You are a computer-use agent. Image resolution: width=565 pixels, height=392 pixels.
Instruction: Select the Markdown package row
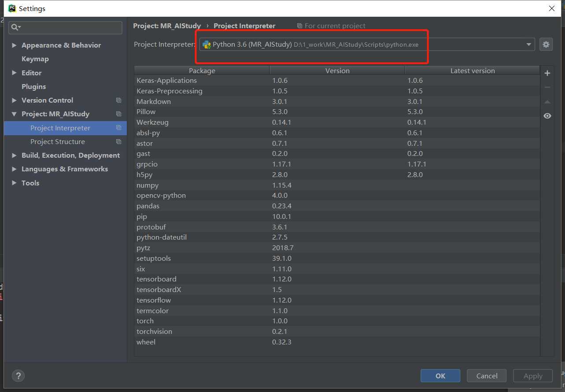pos(337,101)
